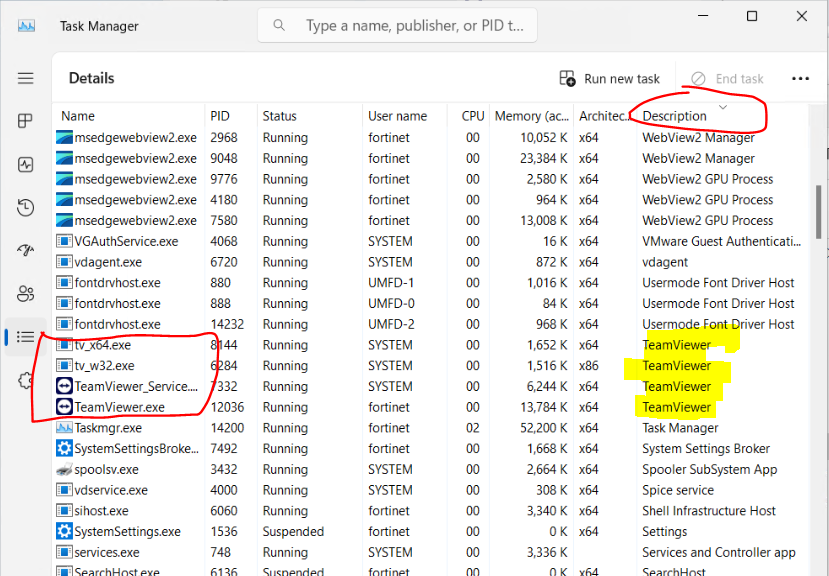Sort by the PID column header
Viewport: 829px width, 576px height.
pos(220,116)
